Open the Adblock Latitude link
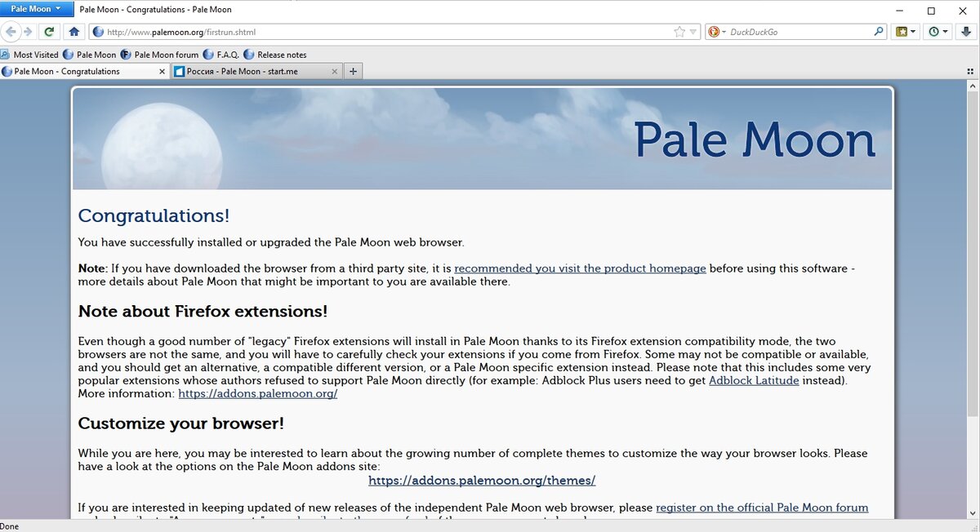Viewport: 980px width, 532px height. (754, 380)
